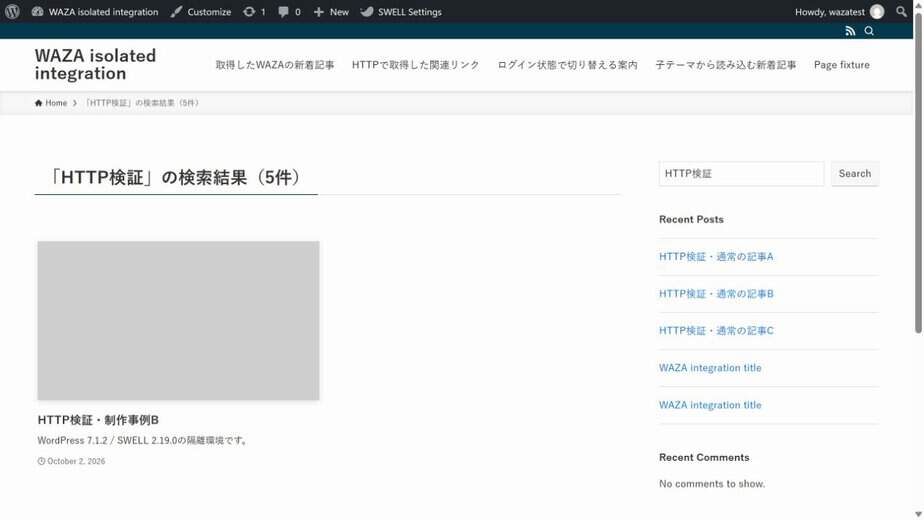
Task: Open the 取得したWAZAの新着記事 menu item
Action: click(x=275, y=65)
